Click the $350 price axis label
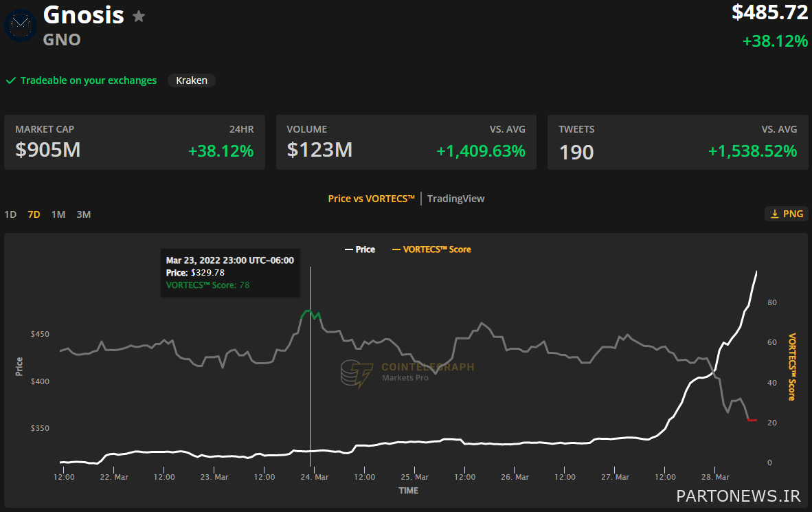 (41, 428)
